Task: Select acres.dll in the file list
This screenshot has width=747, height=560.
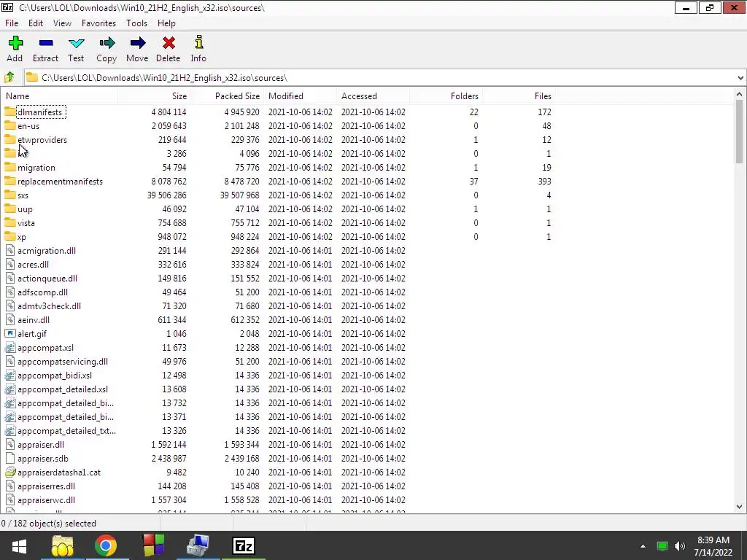Action: (33, 264)
